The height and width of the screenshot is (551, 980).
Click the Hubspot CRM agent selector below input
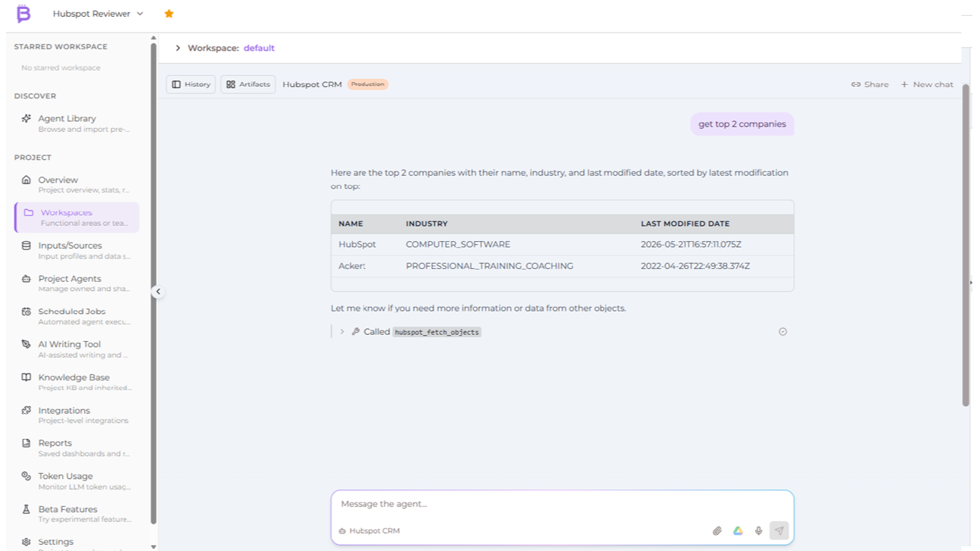click(x=370, y=531)
